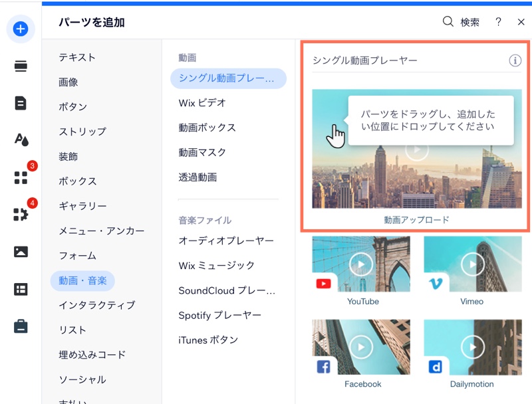The image size is (532, 404).
Task: Select the YouTube video thumbnail
Action: (x=362, y=264)
